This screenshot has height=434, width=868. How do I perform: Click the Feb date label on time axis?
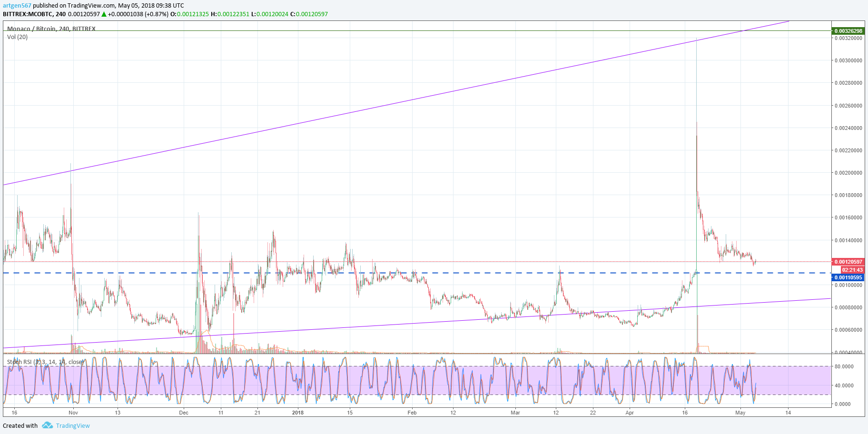coord(412,413)
